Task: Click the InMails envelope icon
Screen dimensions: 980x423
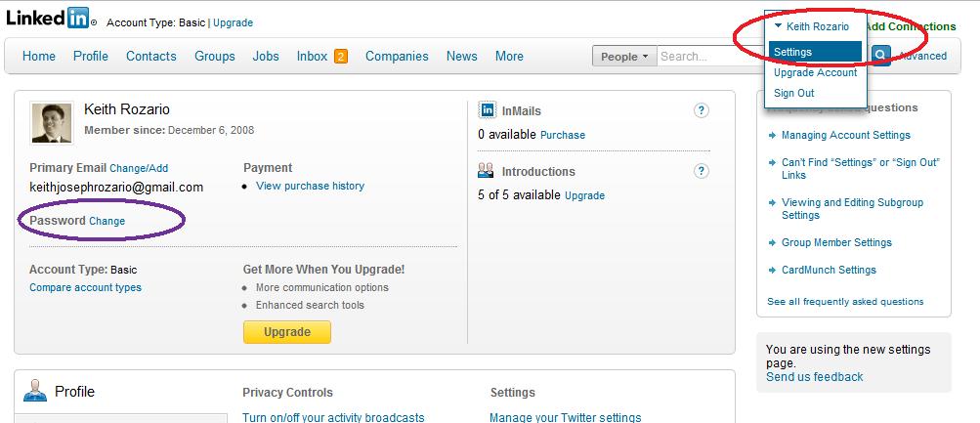Action: point(487,110)
